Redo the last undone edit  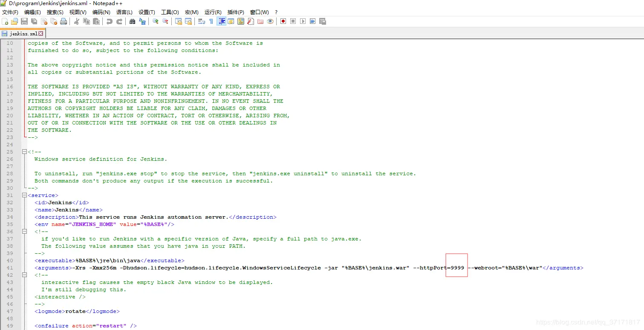119,21
